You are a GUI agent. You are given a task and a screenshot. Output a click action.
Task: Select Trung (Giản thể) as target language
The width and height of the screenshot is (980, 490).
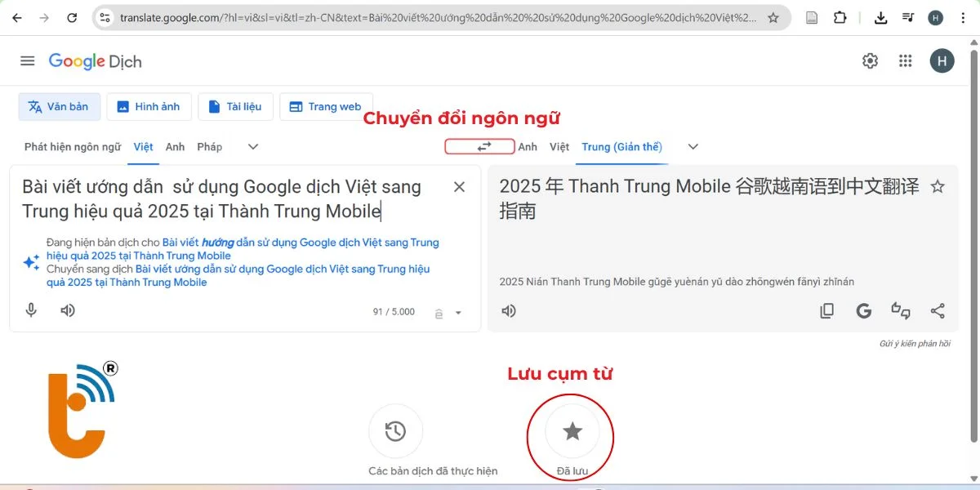click(622, 147)
